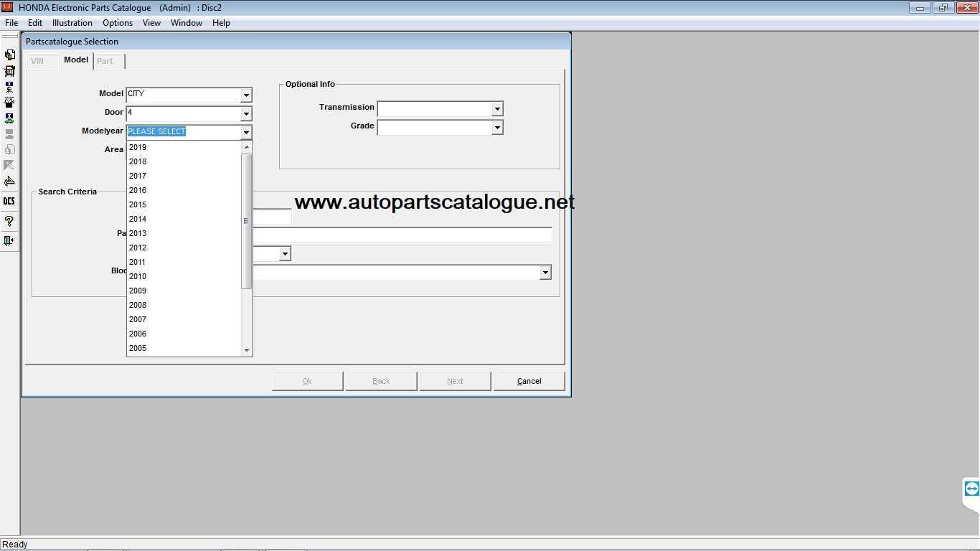
Task: Open the Edit menu
Action: (x=35, y=23)
